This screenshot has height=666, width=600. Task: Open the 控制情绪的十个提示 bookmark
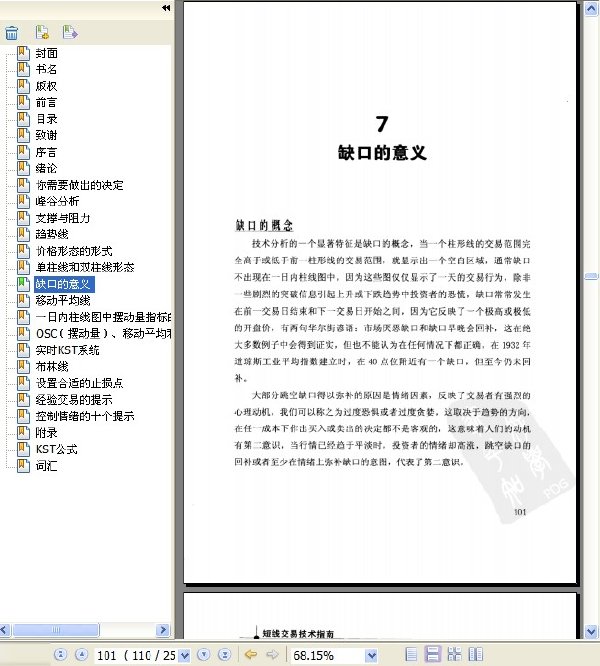click(85, 416)
